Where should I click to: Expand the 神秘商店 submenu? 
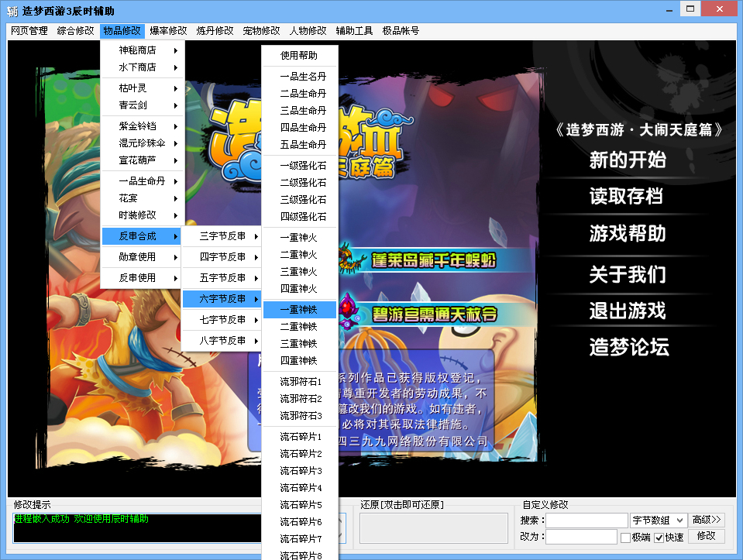(142, 50)
